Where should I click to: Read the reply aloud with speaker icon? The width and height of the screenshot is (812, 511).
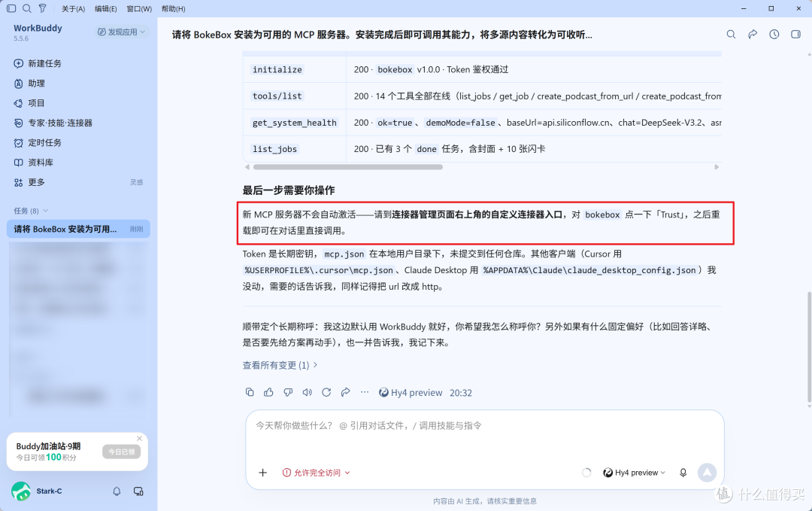pyautogui.click(x=307, y=392)
